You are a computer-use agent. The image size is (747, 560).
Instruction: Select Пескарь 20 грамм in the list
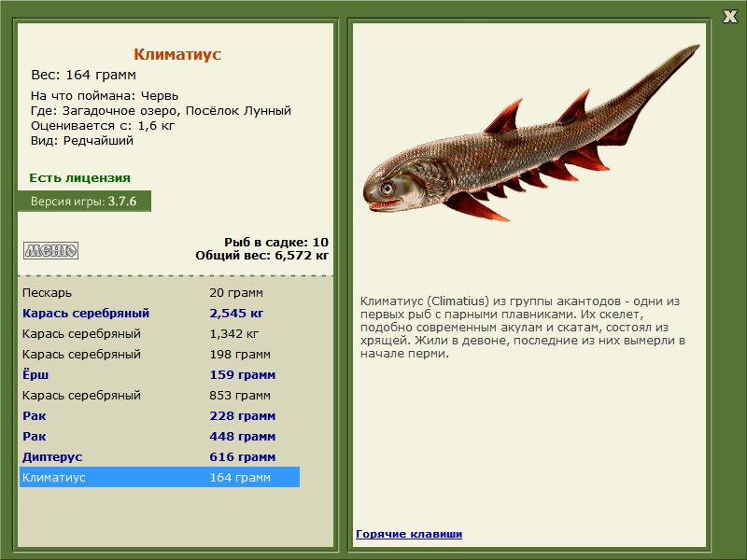(x=160, y=292)
